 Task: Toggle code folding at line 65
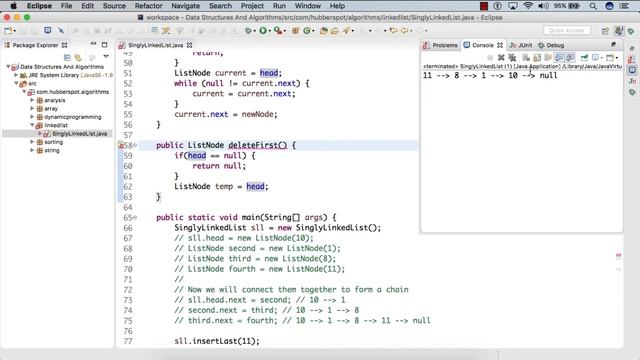coord(135,218)
